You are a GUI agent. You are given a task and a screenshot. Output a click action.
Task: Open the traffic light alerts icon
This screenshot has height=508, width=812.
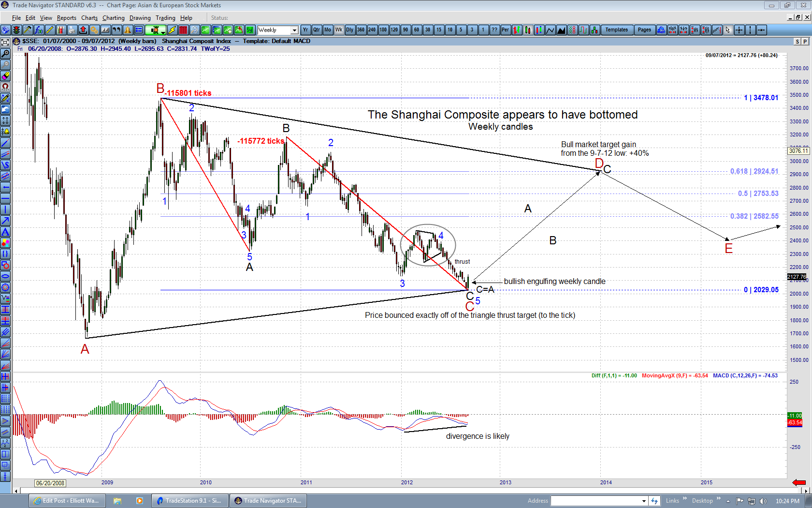[16, 30]
